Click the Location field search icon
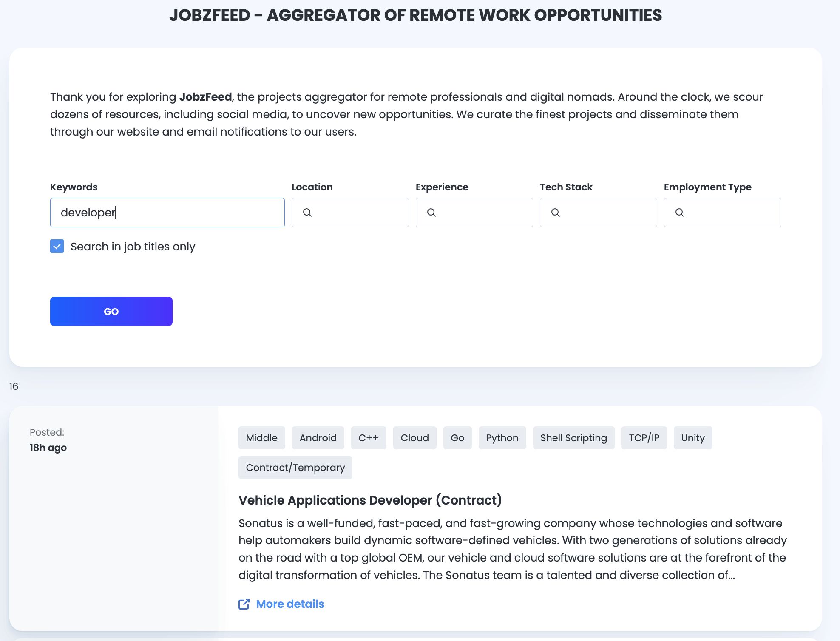Viewport: 840px width, 641px height. tap(307, 213)
